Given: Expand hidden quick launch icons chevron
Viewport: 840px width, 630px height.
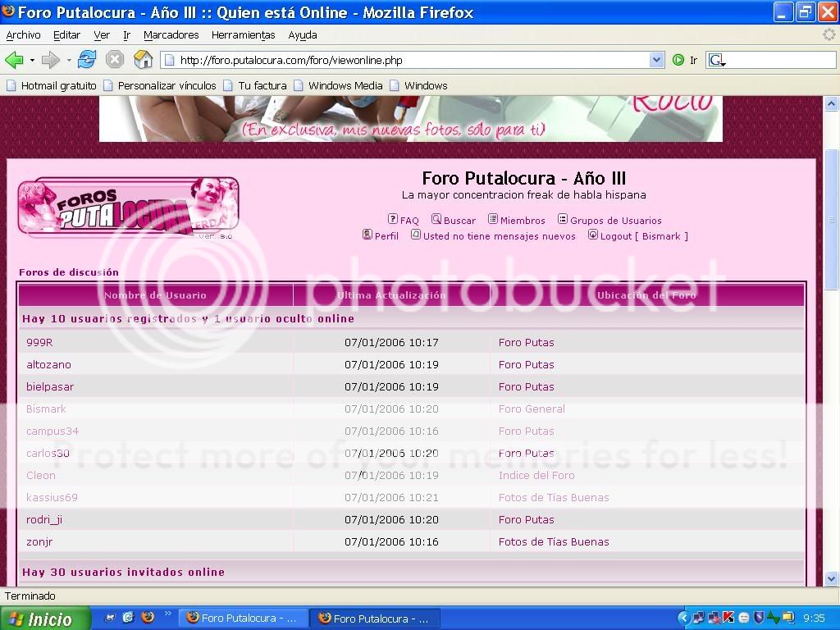Looking at the screenshot, I should click(x=168, y=614).
